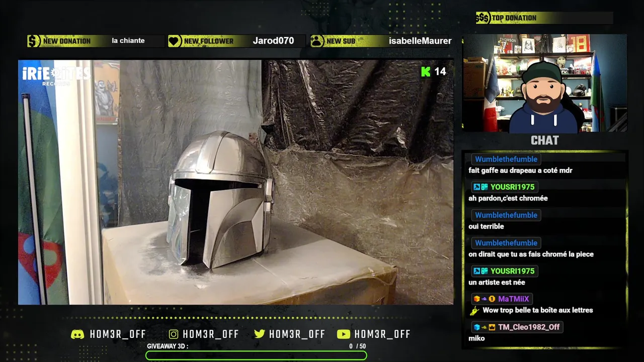Click Wumblethefumble above 'oui terrible'

(506, 215)
